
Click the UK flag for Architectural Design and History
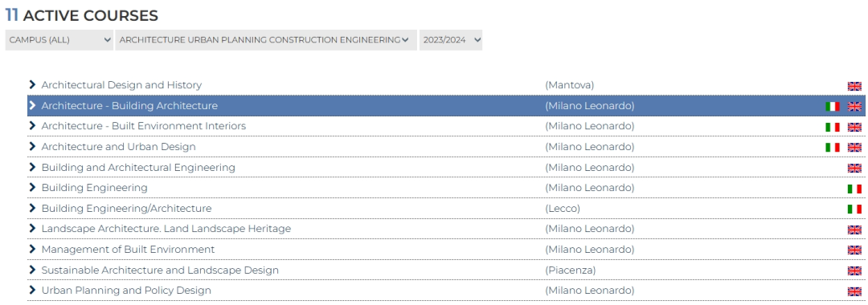pyautogui.click(x=854, y=86)
